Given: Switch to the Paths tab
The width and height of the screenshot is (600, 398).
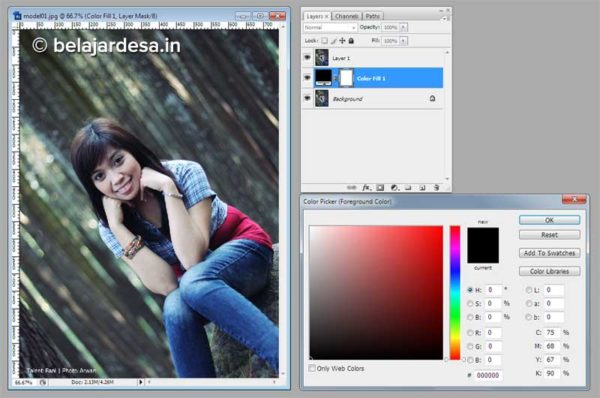Looking at the screenshot, I should tap(372, 16).
